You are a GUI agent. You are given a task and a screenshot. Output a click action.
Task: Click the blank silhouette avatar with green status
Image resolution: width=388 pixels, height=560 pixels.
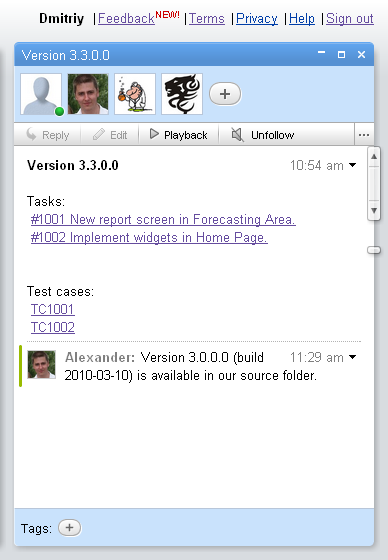tap(41, 94)
